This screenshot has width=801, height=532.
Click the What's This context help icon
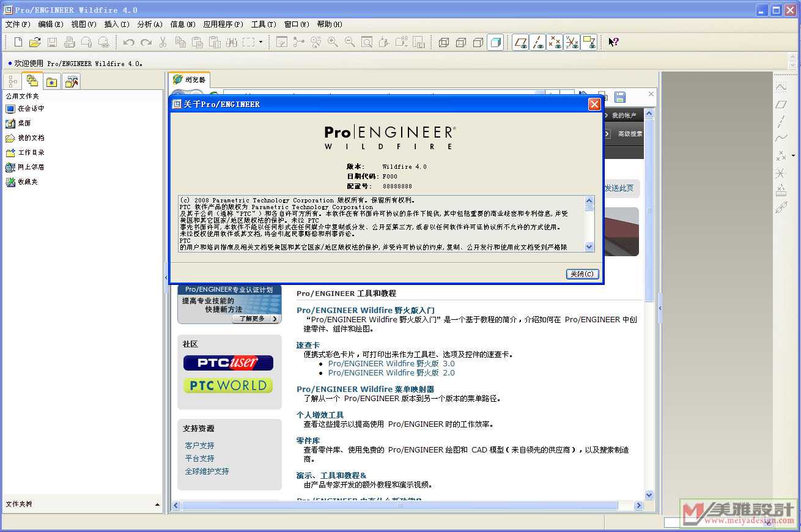coord(613,42)
